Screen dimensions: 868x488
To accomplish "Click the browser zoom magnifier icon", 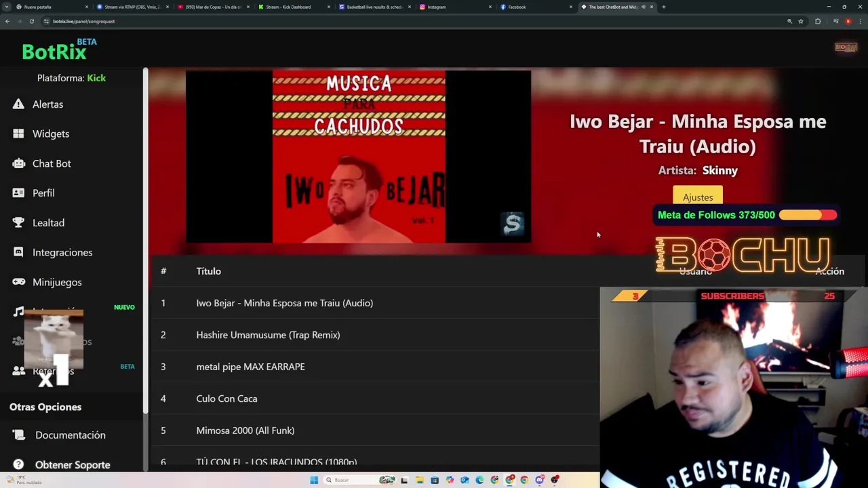I will pos(789,21).
